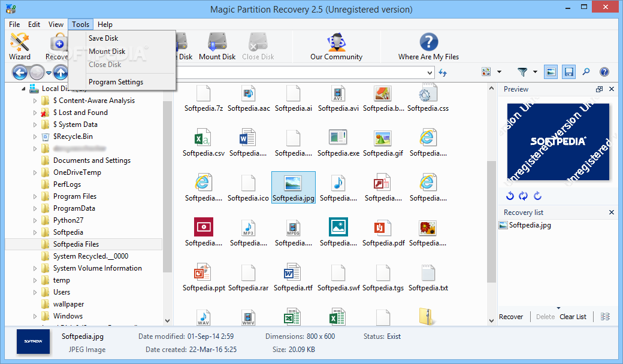Choose Mount Disk from Tools menu

click(x=122, y=51)
